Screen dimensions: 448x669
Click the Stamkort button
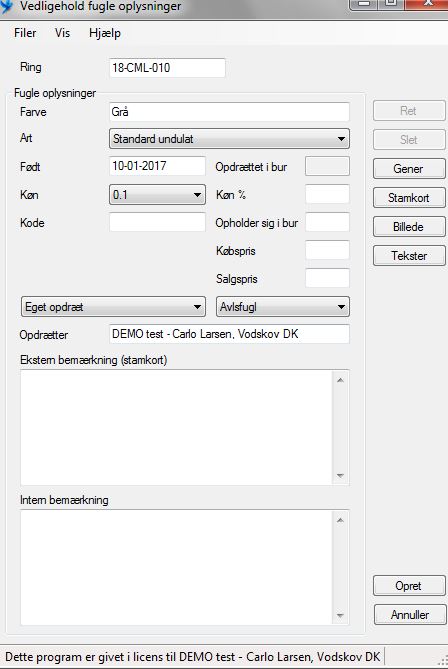[409, 198]
